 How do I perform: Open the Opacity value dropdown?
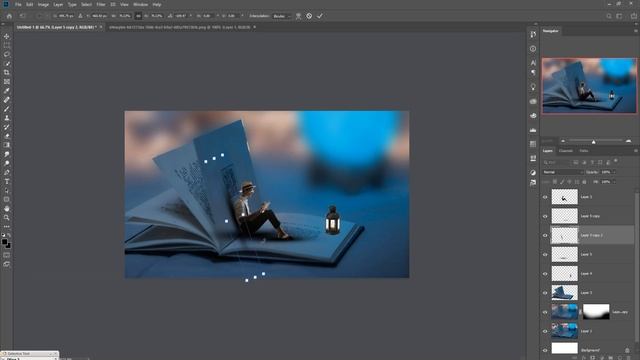(x=613, y=172)
